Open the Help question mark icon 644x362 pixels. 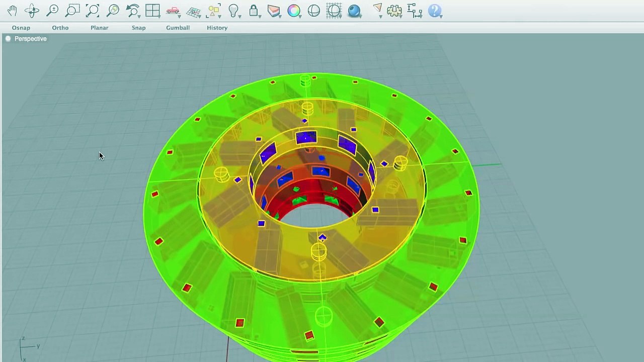pyautogui.click(x=435, y=11)
